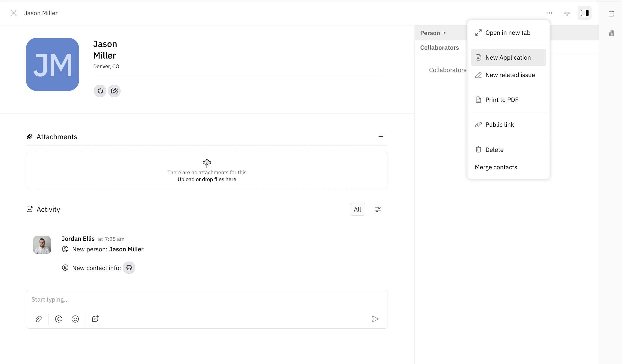The image size is (622, 364).
Task: Open the three-dots overflow menu
Action: 549,13
